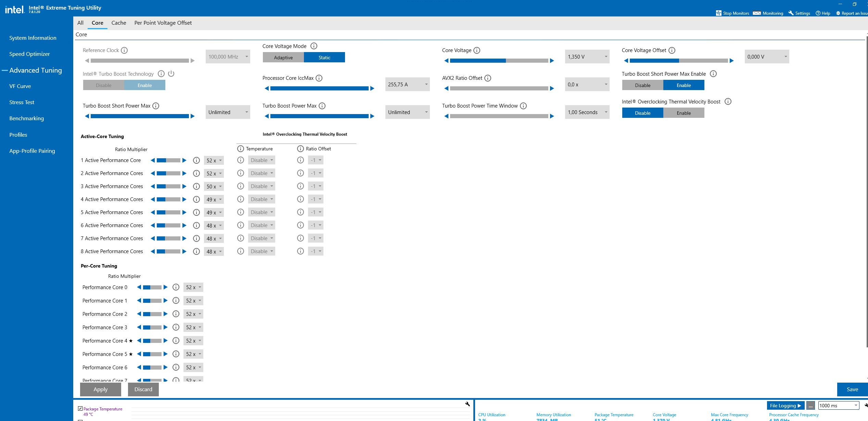Open Speed Optimizer in sidebar
The width and height of the screenshot is (868, 421).
(29, 54)
